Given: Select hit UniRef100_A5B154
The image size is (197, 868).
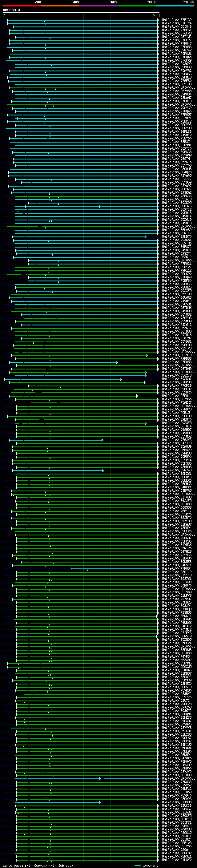Looking at the screenshot, I should pyautogui.click(x=177, y=413).
